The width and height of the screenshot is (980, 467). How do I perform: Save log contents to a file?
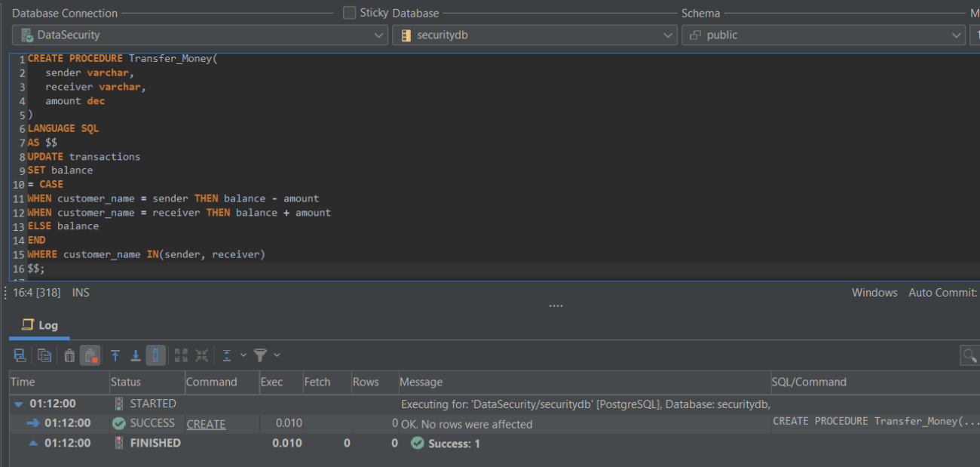[20, 355]
